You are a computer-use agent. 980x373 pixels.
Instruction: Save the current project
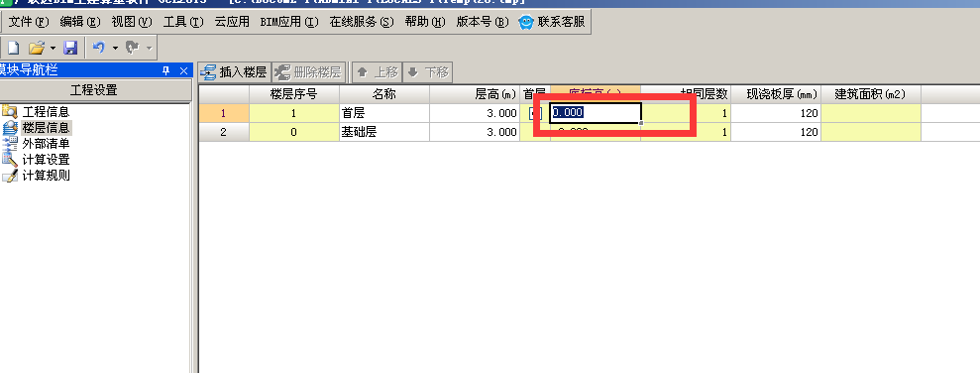pos(70,48)
